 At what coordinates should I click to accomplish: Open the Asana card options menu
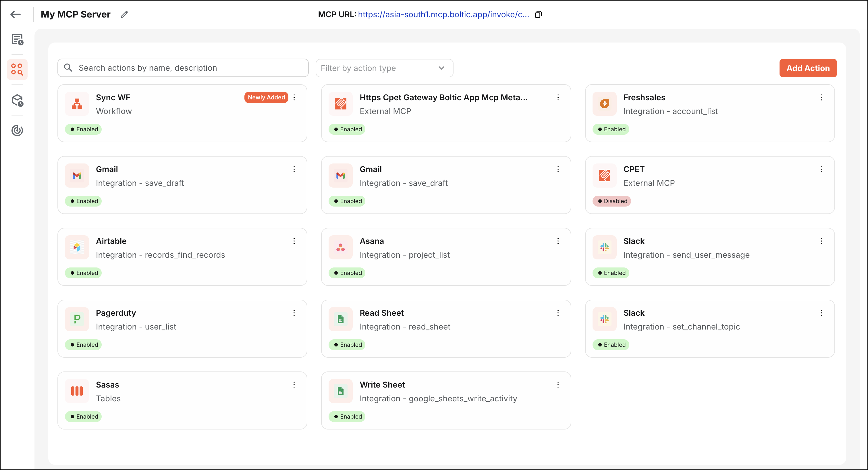[x=558, y=241]
